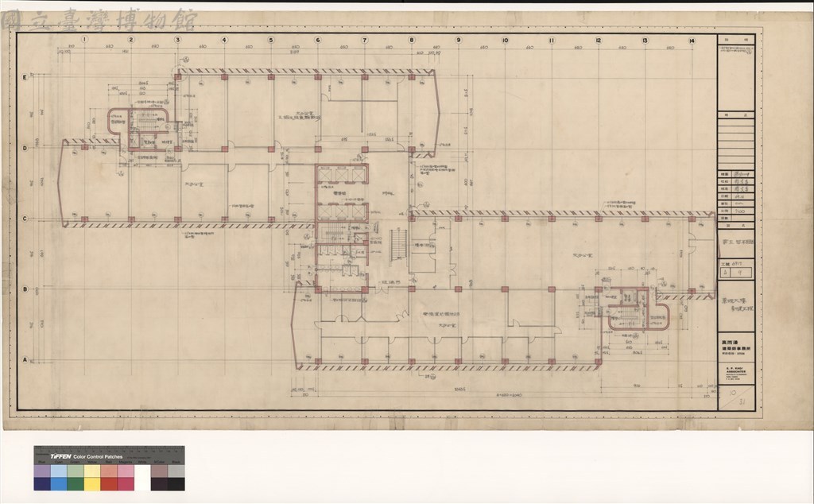Select the dark red color patch
Viewport: 814px width, 504px height.
[108, 484]
